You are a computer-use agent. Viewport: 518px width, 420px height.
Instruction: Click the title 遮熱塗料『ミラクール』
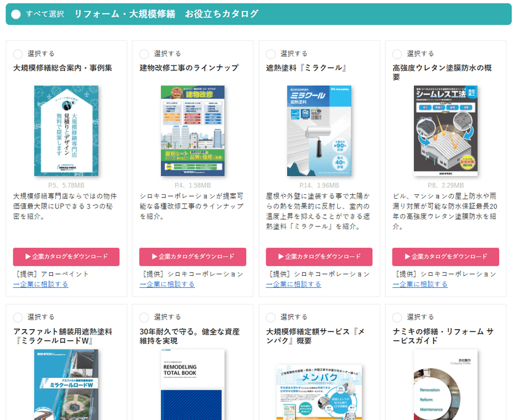point(307,68)
